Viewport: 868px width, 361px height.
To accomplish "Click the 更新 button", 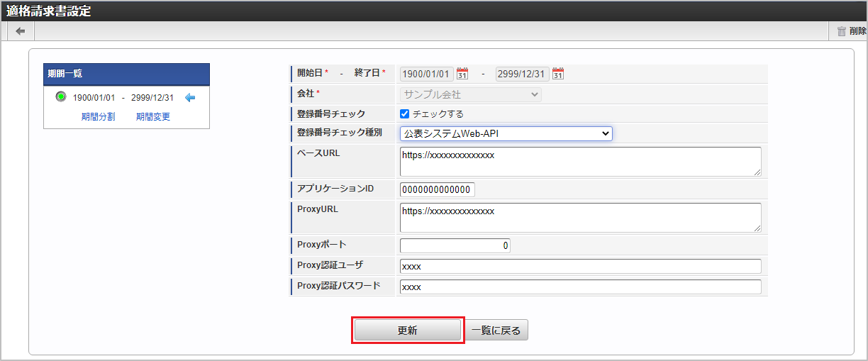I will click(407, 331).
